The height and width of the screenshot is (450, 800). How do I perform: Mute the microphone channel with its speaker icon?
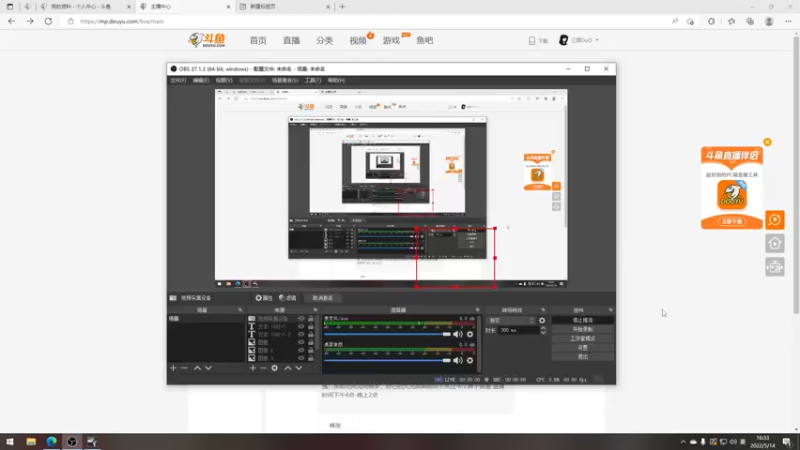point(458,334)
